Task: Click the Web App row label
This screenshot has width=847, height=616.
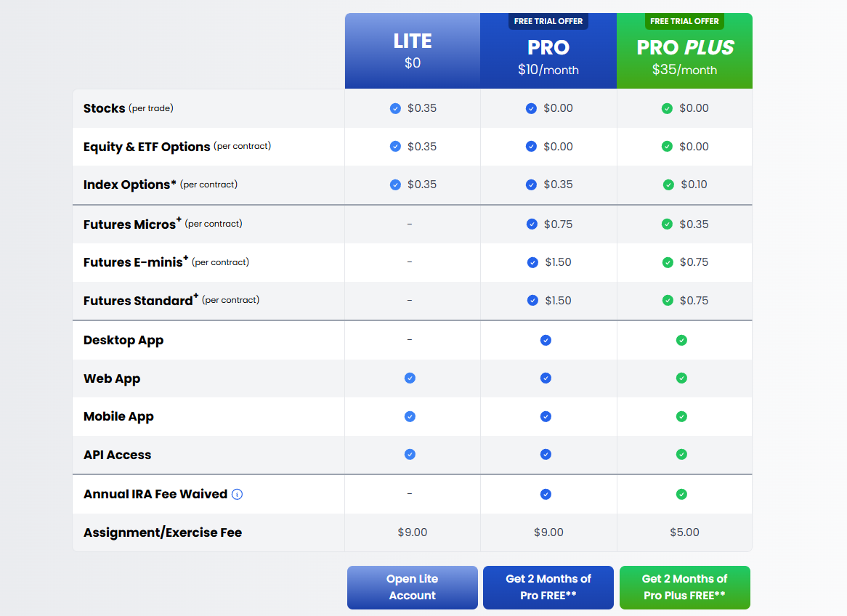Action: coord(112,378)
